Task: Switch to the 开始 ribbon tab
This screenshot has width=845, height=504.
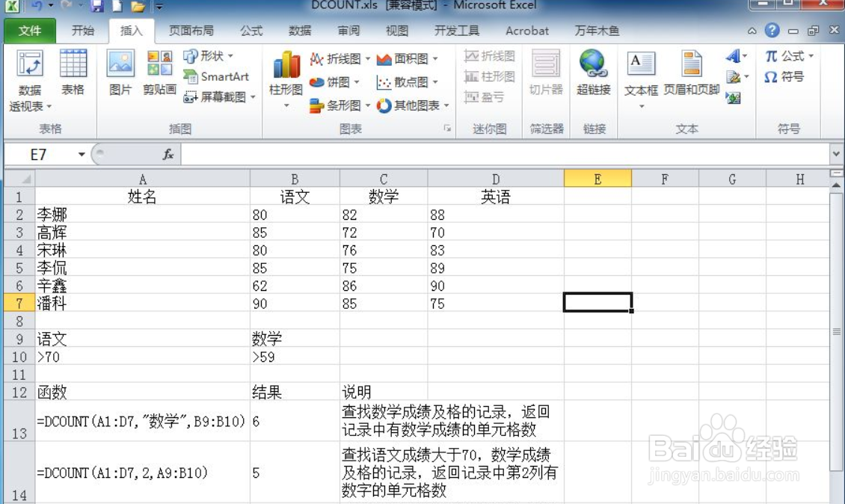Action: point(83,31)
